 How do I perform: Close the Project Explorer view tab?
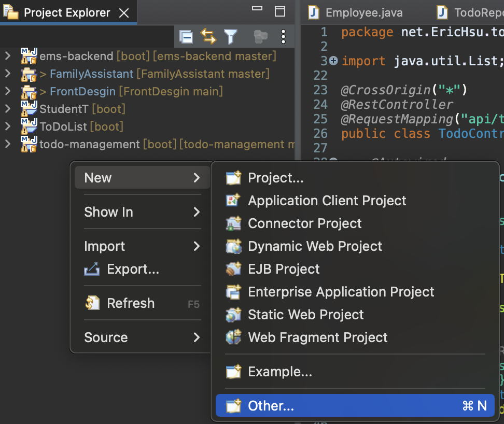124,13
